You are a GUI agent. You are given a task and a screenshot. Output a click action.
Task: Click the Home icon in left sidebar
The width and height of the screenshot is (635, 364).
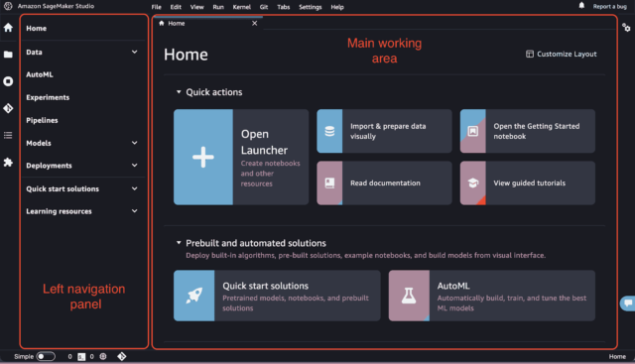[8, 28]
